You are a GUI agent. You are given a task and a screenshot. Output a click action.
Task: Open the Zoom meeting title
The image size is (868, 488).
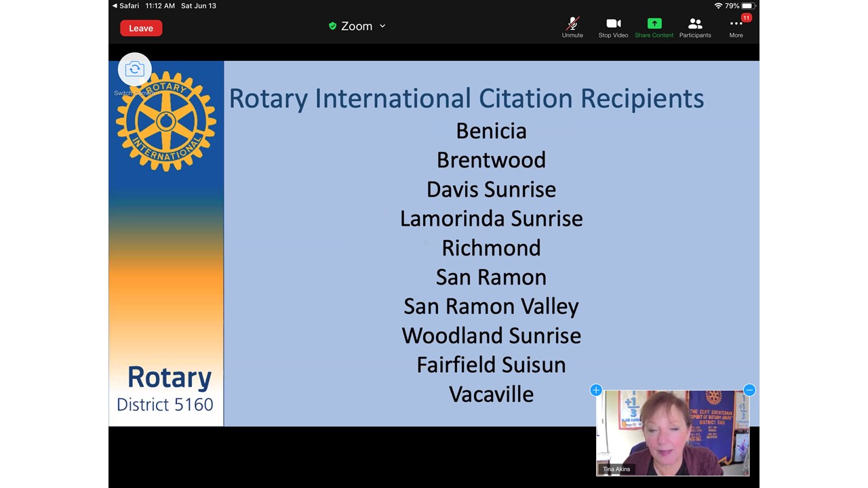coord(357,26)
